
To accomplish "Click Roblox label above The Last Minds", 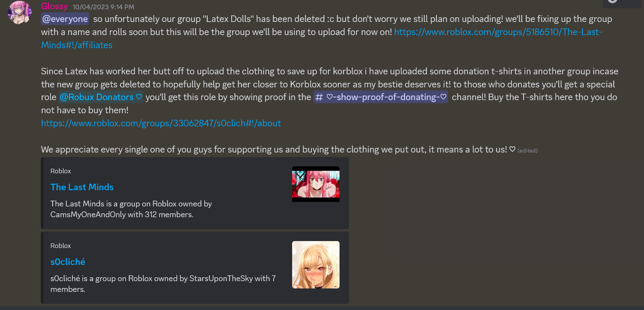I will [x=61, y=171].
